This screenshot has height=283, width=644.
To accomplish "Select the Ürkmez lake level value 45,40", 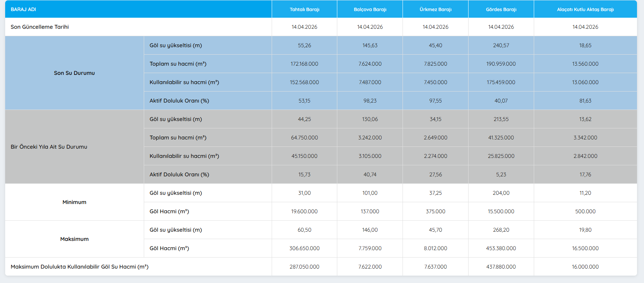I will (x=435, y=45).
